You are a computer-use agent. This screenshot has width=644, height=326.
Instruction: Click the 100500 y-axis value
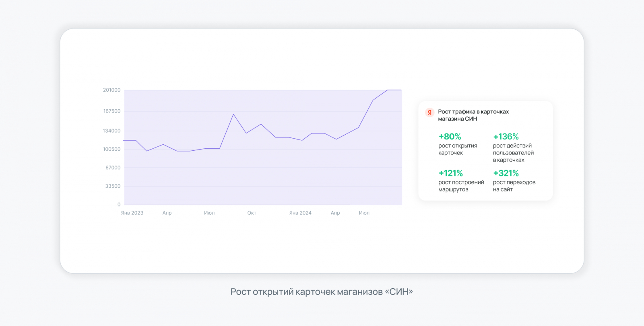[111, 149]
